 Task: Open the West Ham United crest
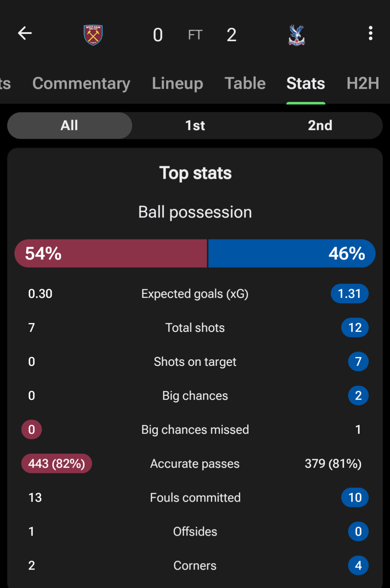pos(93,35)
